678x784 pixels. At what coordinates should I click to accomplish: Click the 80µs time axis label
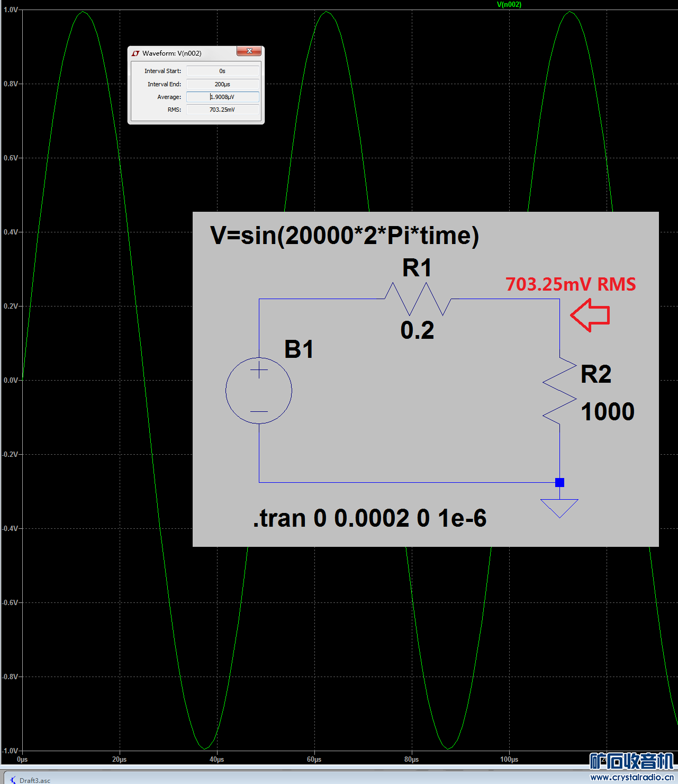point(412,760)
